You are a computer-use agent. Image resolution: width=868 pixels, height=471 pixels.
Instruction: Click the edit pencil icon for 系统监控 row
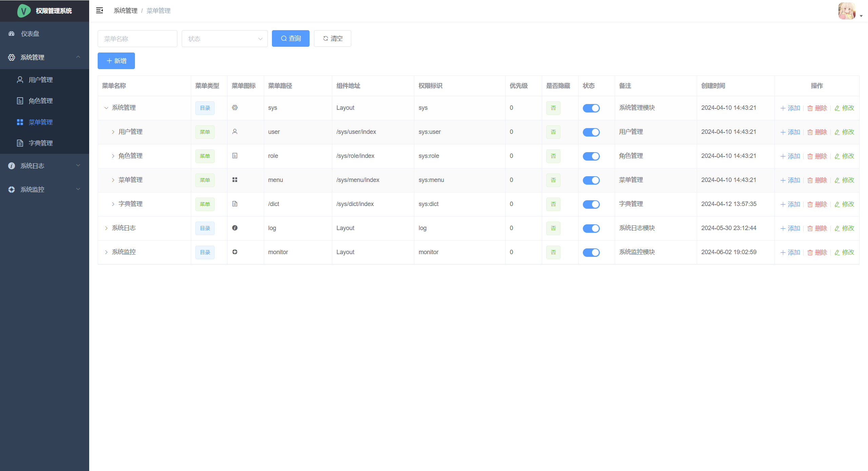(837, 252)
